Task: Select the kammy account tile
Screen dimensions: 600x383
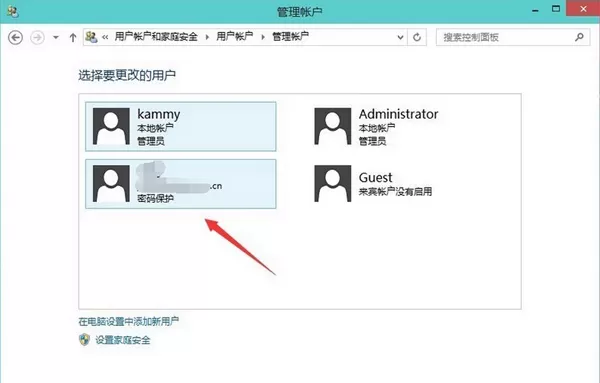Action: click(x=181, y=126)
